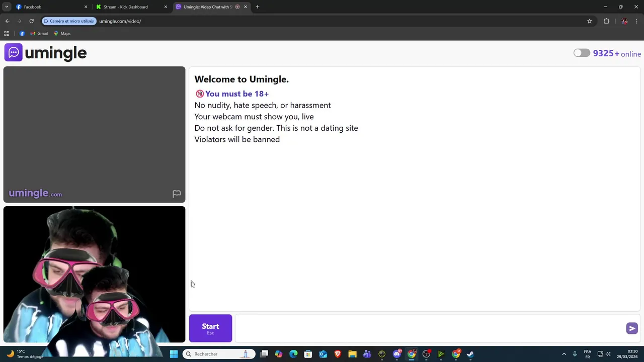Image resolution: width=644 pixels, height=362 pixels.
Task: Click the "You must be 18+" text
Action: [x=237, y=94]
